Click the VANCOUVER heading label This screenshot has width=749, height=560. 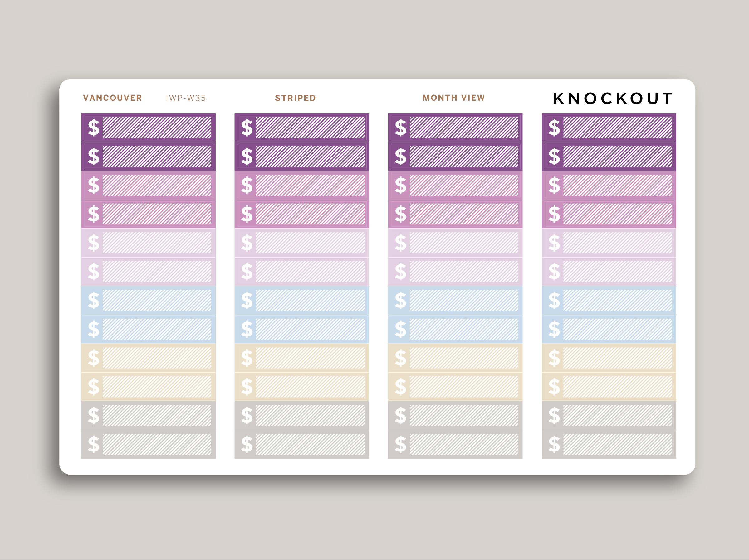click(112, 98)
